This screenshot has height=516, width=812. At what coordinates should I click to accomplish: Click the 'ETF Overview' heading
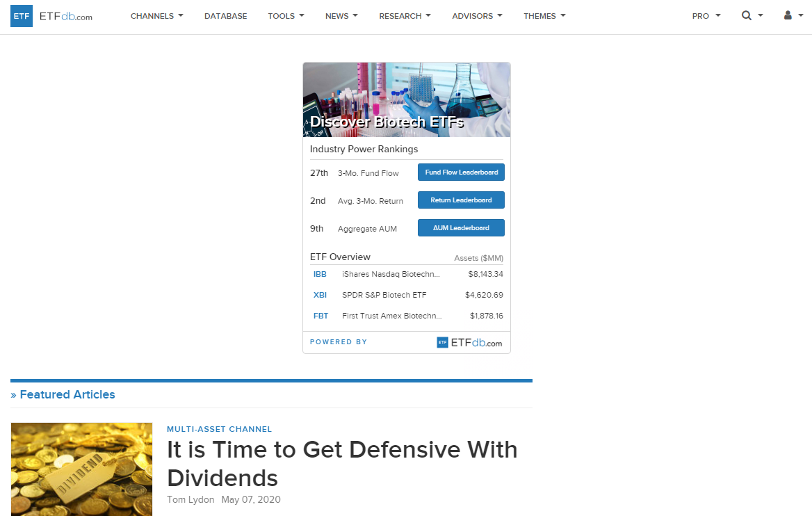(340, 257)
